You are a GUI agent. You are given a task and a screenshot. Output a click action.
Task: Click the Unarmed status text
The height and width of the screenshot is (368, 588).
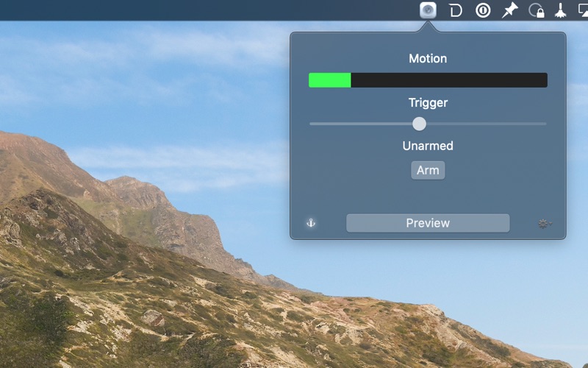point(428,146)
